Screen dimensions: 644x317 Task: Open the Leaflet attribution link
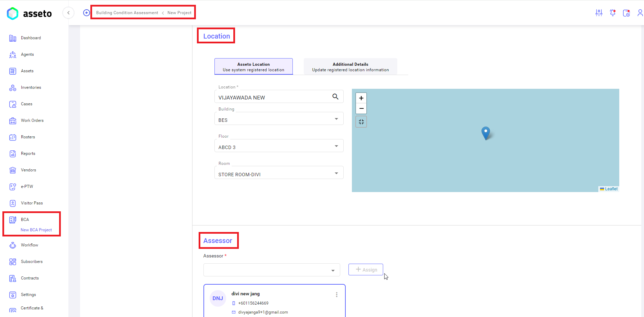(x=611, y=189)
